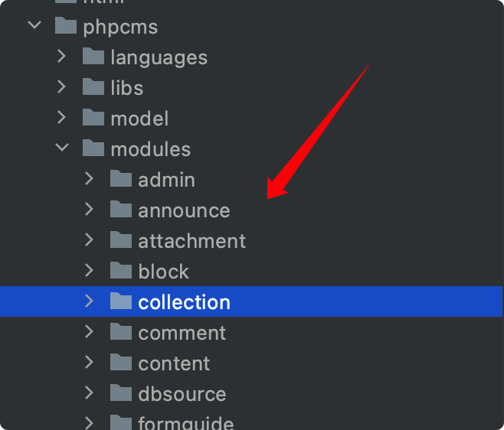Collapse the modules folder tree node

[62, 148]
